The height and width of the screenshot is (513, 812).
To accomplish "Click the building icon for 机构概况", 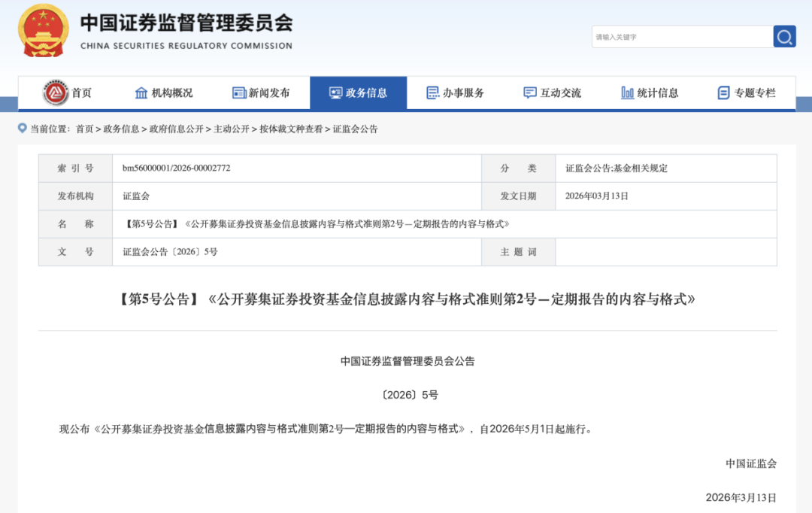I will click(141, 93).
